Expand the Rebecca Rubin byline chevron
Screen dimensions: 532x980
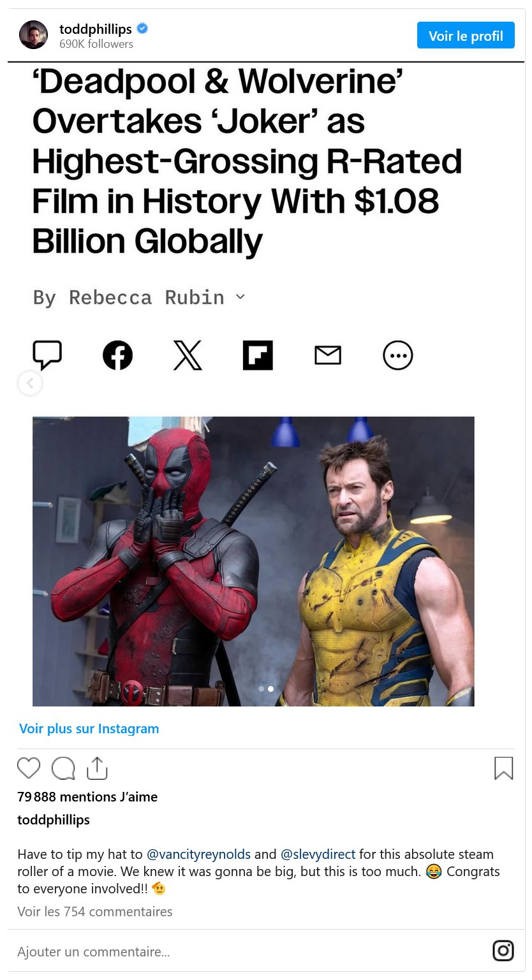tap(240, 296)
